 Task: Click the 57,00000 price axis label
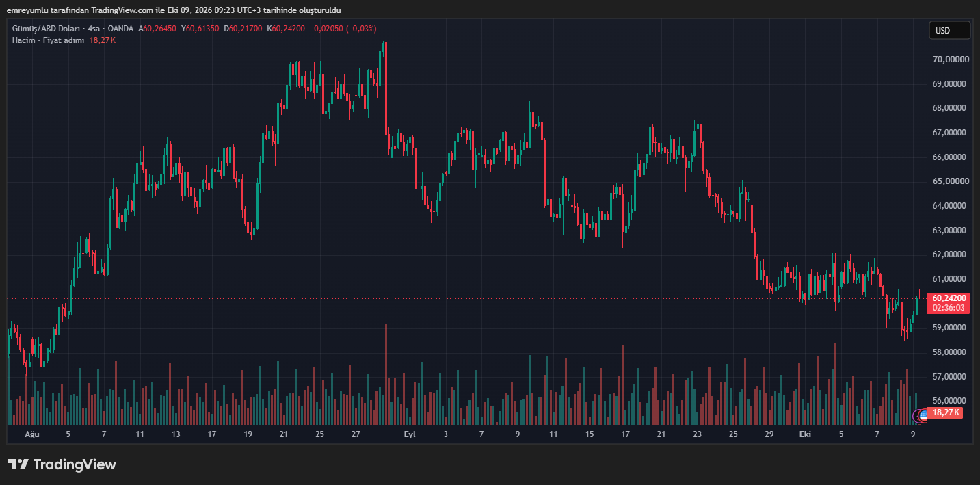[951, 377]
